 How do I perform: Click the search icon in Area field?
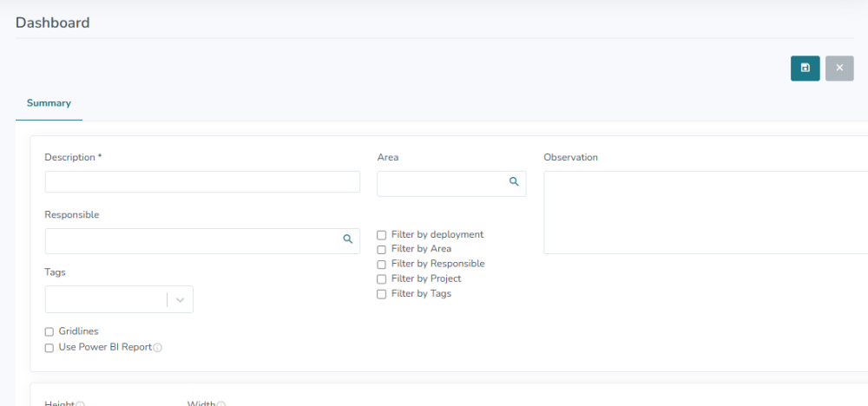[x=514, y=182]
